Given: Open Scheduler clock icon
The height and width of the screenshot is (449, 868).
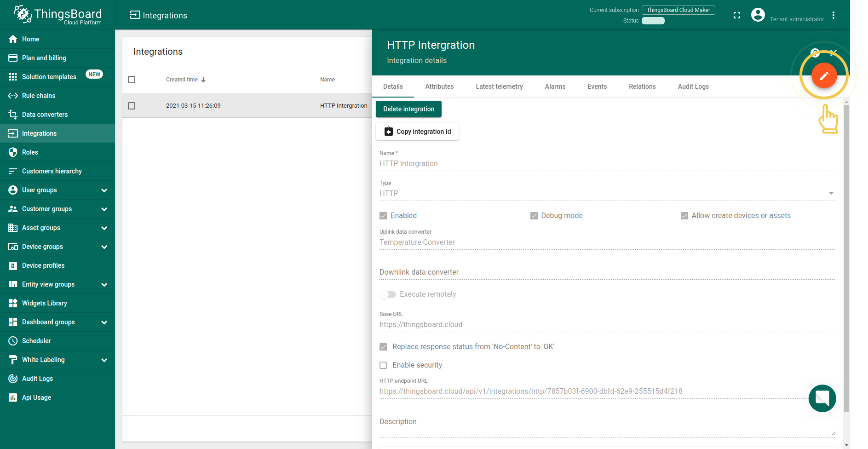Looking at the screenshot, I should pos(13,341).
